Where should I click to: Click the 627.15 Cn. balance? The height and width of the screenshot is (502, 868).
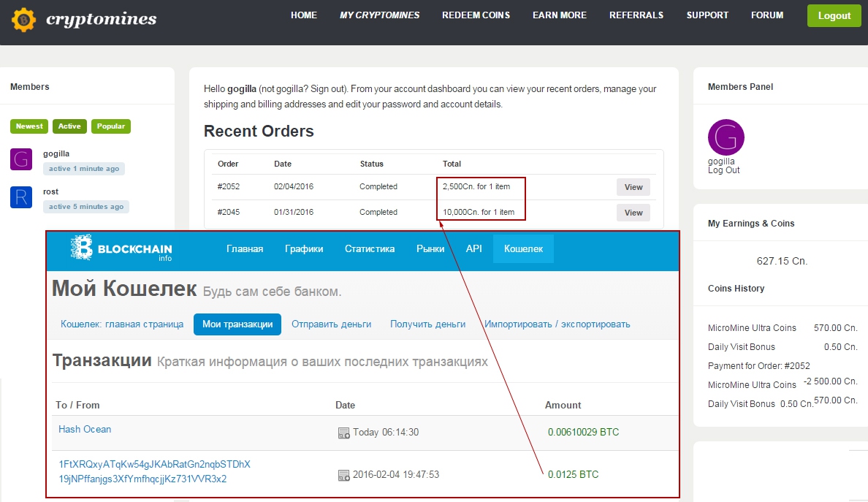pos(782,262)
